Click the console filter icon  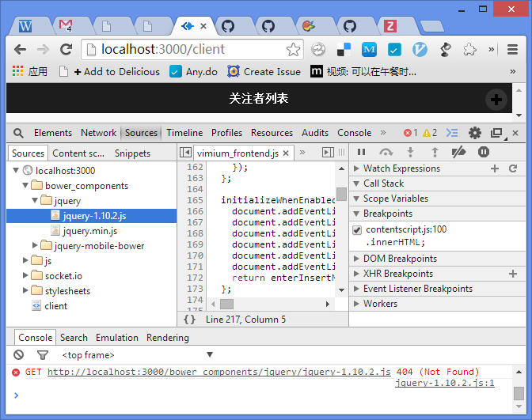click(x=43, y=355)
